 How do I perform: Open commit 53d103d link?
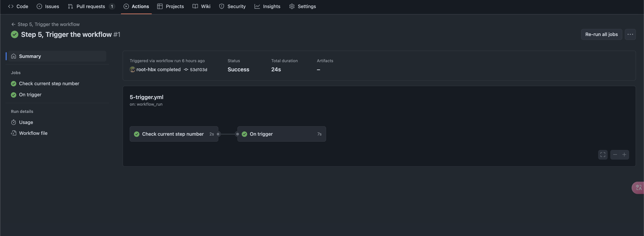(x=198, y=69)
